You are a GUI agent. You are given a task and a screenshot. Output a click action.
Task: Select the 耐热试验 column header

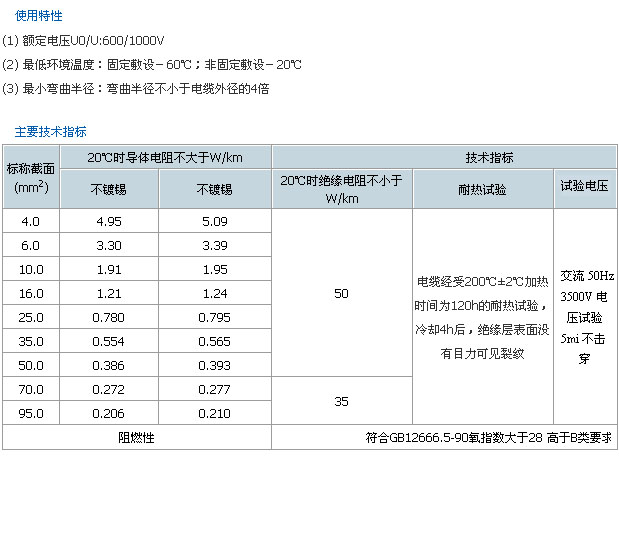(x=482, y=189)
